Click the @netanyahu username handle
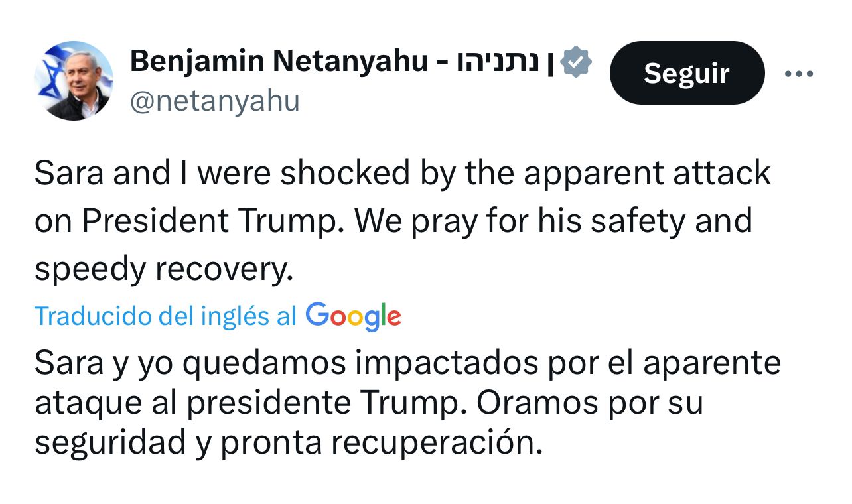Image resolution: width=852 pixels, height=504 pixels. point(215,101)
